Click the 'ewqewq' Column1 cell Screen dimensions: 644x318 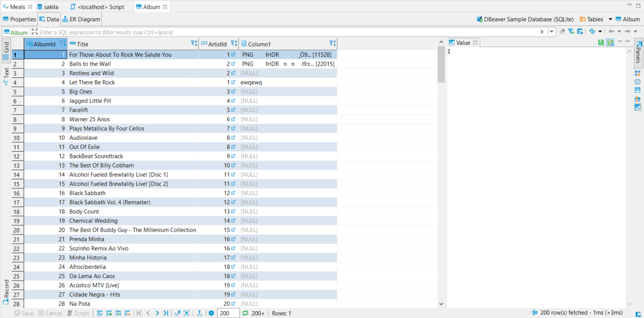(288, 82)
